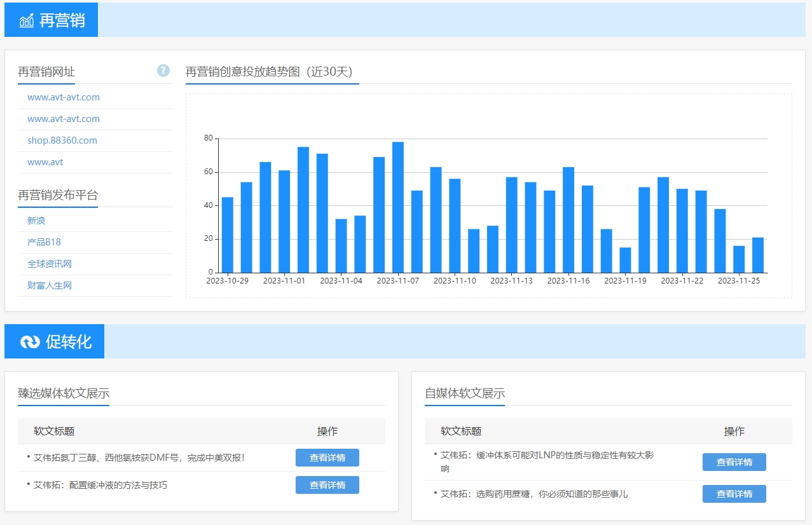The image size is (812, 525).
Task: Select the 产品818 platform entry
Action: point(44,242)
